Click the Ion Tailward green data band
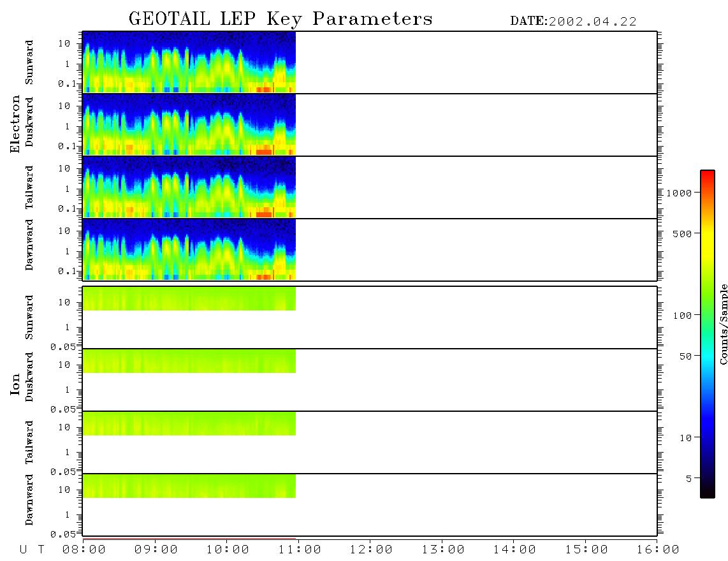The width and height of the screenshot is (728, 561). (x=189, y=423)
